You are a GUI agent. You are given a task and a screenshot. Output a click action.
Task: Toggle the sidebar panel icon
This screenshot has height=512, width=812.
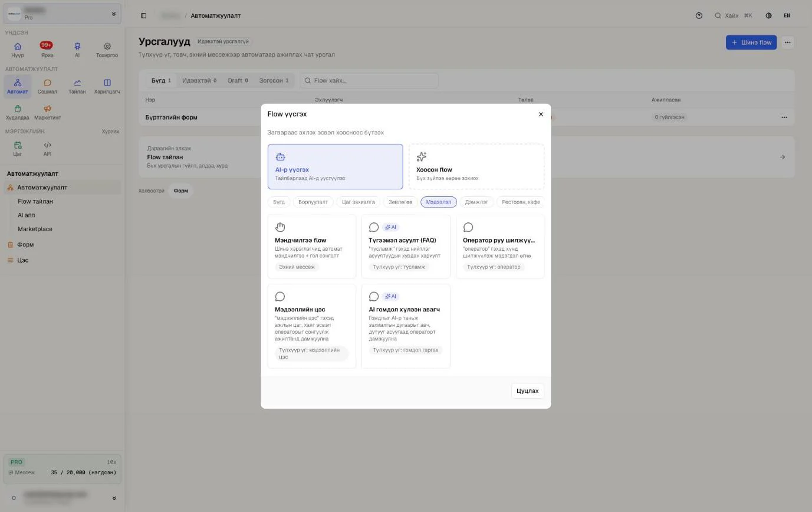(143, 15)
